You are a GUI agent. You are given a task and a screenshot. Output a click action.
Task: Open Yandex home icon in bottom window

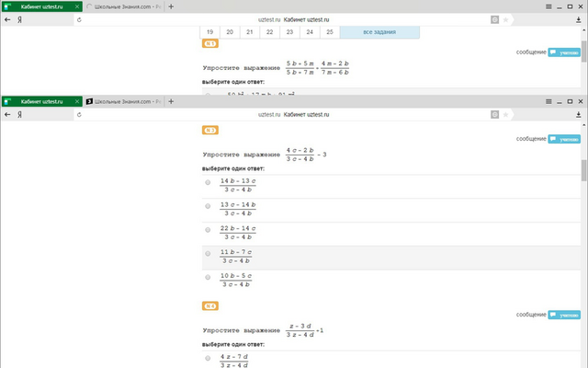19,114
